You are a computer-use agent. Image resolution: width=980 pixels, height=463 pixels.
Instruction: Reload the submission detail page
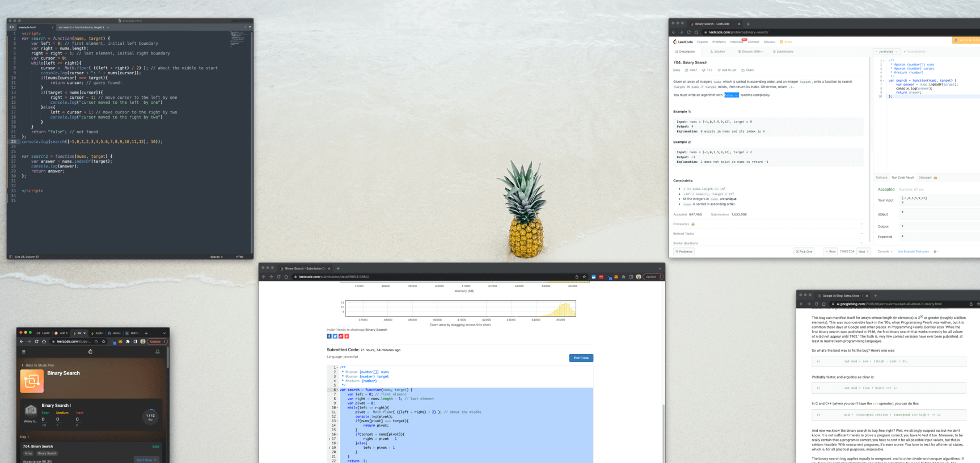(278, 277)
